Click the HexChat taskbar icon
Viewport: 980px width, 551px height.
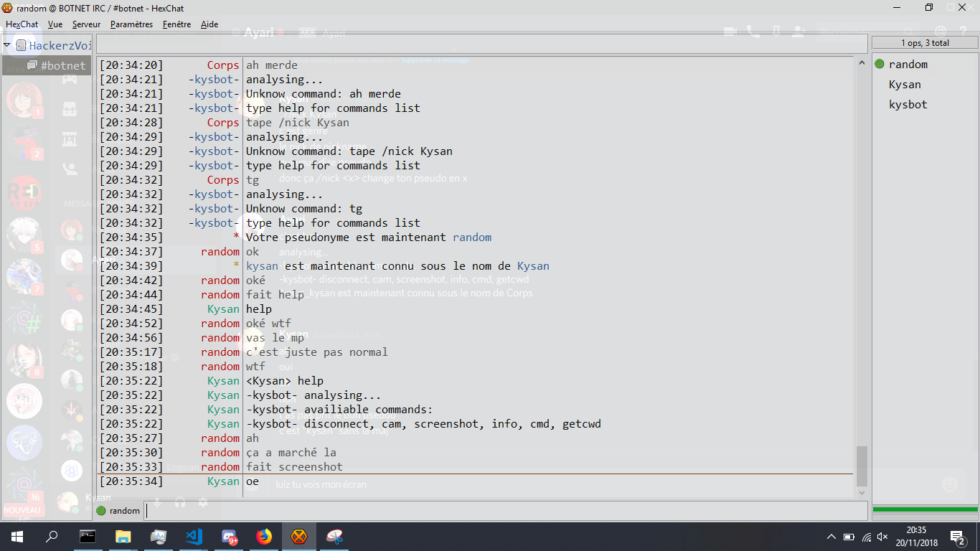coord(299,537)
